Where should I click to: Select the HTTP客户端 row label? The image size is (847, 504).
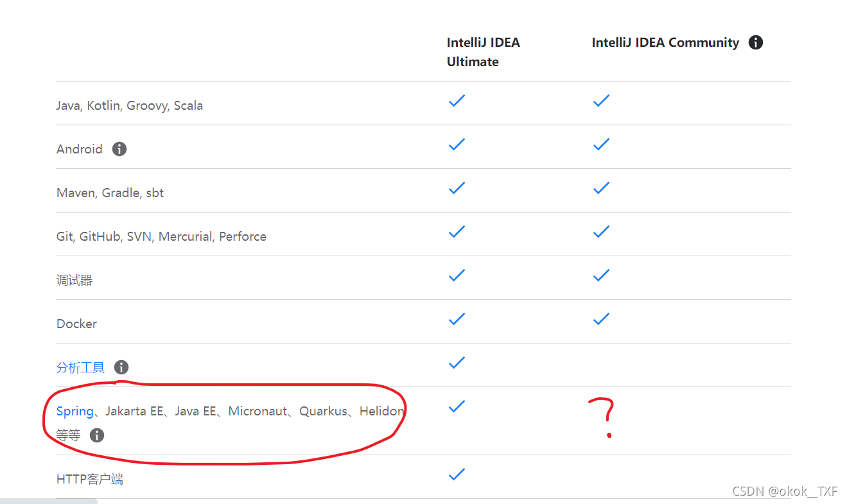[90, 479]
